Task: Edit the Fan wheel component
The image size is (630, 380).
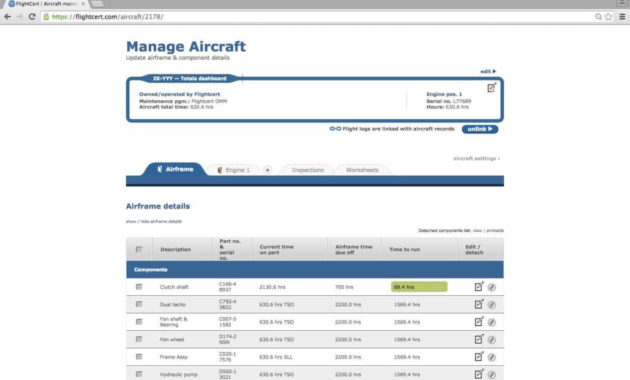Action: point(479,339)
